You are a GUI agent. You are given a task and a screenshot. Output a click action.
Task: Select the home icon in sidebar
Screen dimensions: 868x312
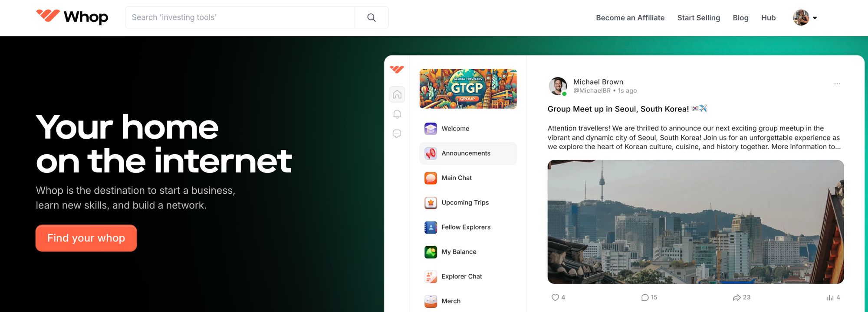coord(397,94)
